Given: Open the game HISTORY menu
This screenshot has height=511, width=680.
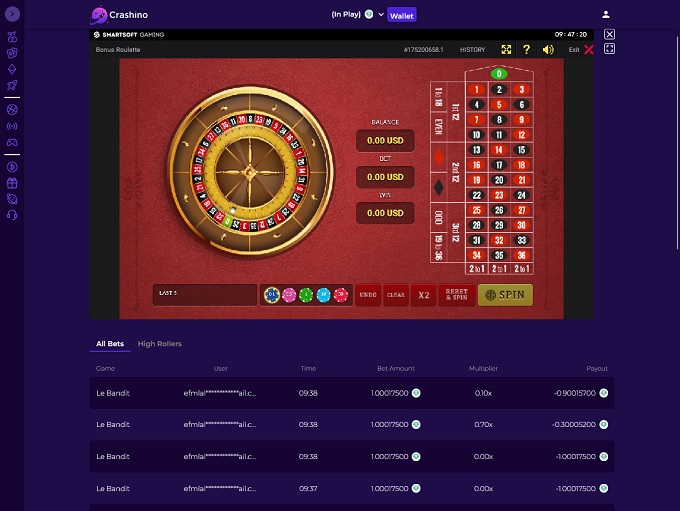Looking at the screenshot, I should (x=472, y=49).
